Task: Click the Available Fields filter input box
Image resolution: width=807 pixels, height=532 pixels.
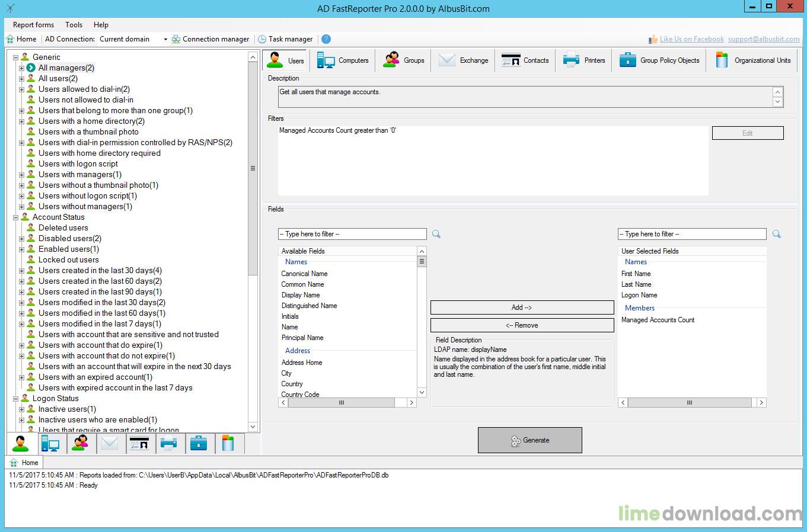Action: pos(352,234)
